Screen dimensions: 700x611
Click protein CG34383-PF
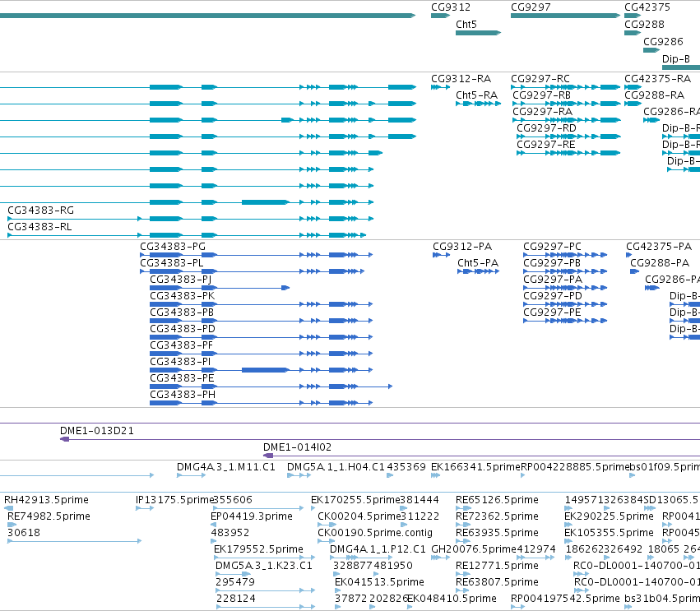coord(261,354)
